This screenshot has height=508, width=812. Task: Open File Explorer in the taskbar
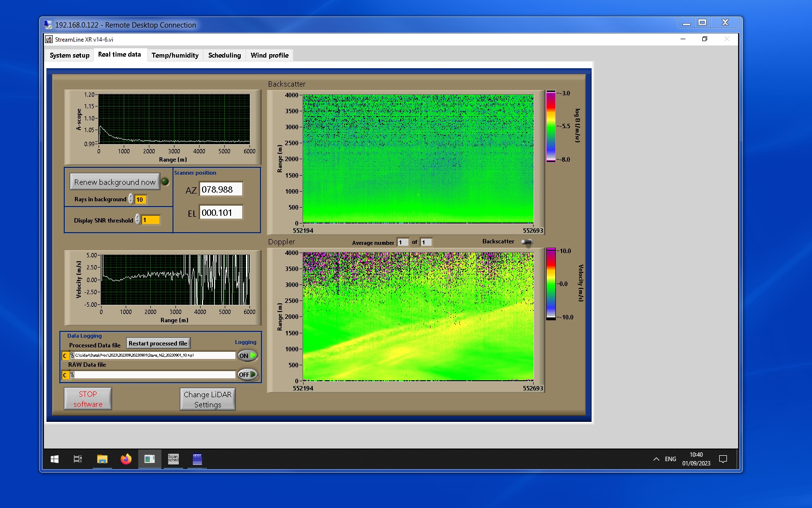pos(102,459)
